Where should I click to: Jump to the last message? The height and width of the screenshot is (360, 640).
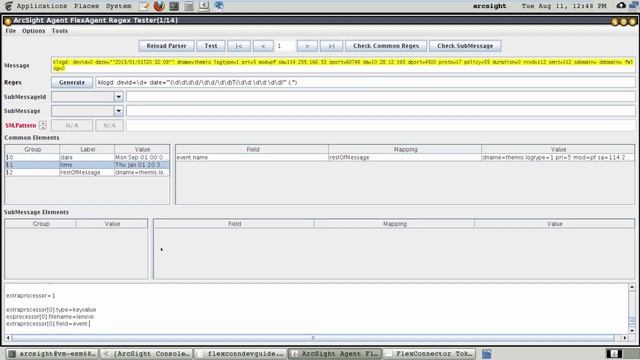[x=331, y=46]
